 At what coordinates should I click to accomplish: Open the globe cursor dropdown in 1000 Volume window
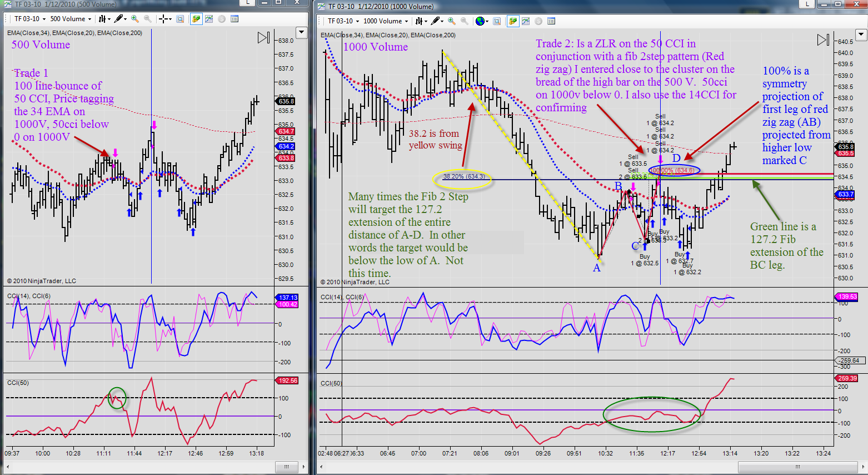482,21
